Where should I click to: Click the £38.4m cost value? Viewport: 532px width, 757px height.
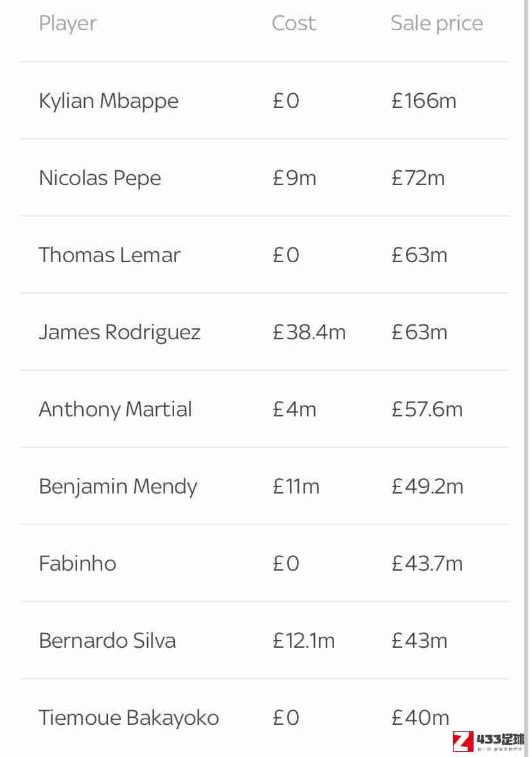pos(309,332)
